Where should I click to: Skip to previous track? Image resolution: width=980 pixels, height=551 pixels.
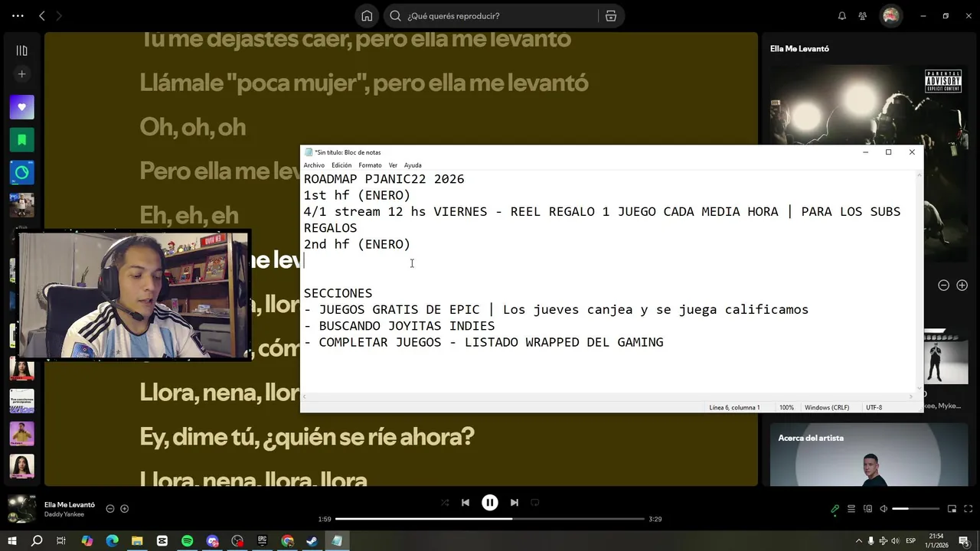(465, 503)
